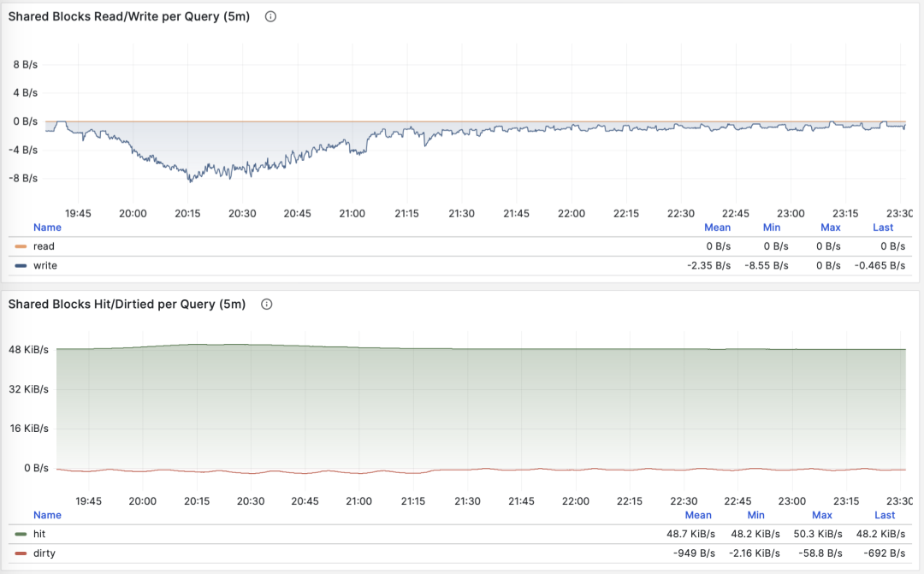Click info icon beside Shared Blocks Hit/Dirtied title
This screenshot has height=574, width=924.
[266, 305]
